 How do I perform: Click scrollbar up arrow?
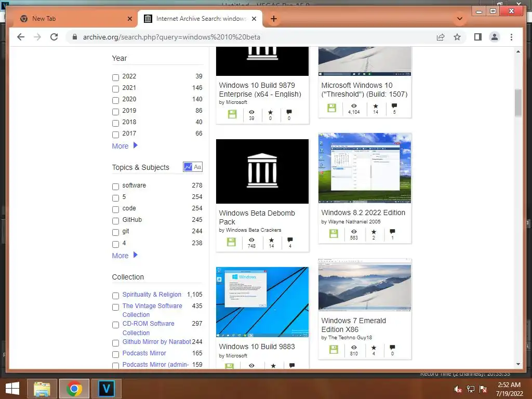(518, 51)
